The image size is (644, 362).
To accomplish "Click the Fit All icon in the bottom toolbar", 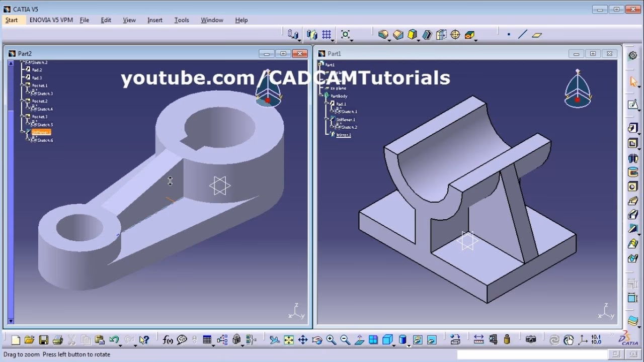I will (x=289, y=339).
